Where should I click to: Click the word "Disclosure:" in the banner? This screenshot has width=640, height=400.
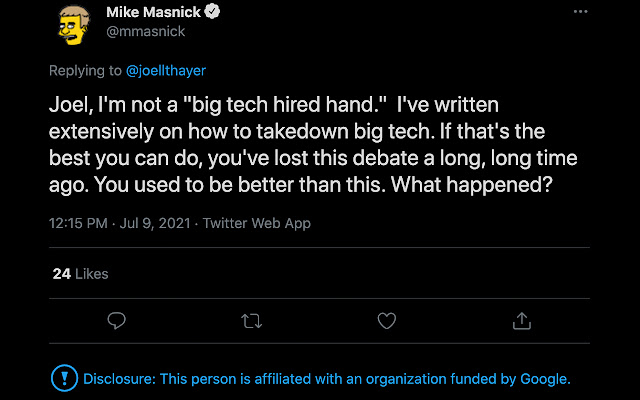117,379
